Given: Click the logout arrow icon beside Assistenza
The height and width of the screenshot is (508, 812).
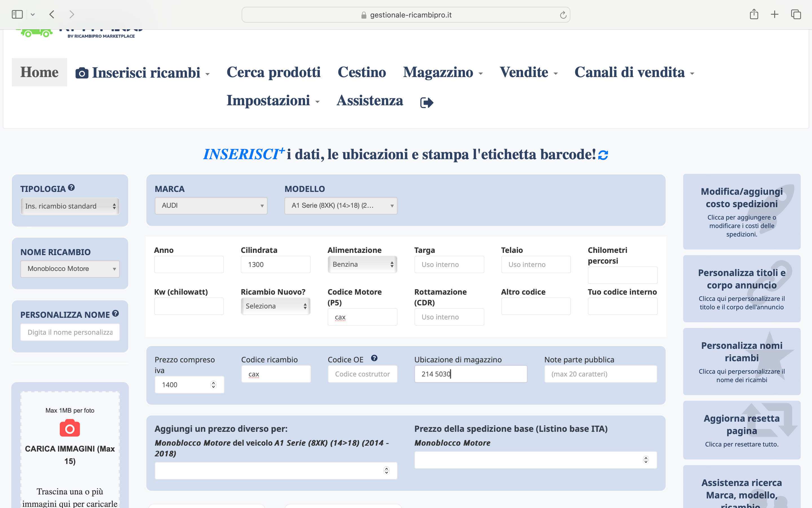Looking at the screenshot, I should (x=427, y=102).
